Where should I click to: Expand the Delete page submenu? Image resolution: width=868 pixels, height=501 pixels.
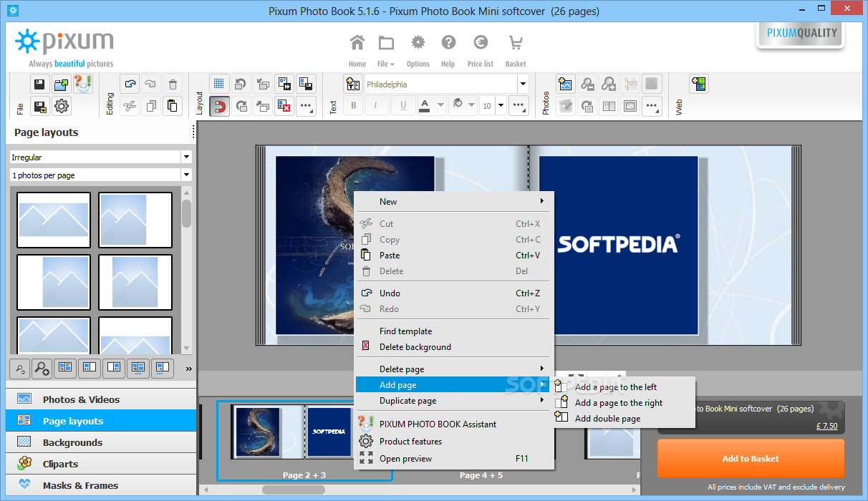click(454, 369)
